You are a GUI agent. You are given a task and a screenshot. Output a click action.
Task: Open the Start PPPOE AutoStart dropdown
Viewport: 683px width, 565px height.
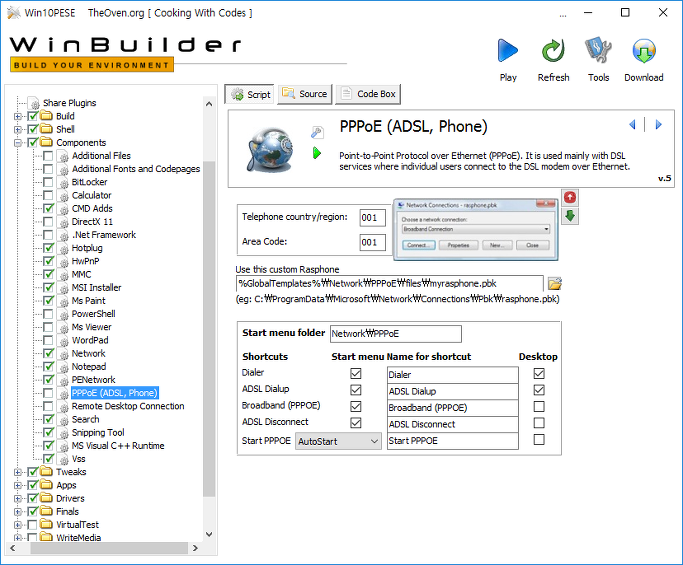[338, 441]
